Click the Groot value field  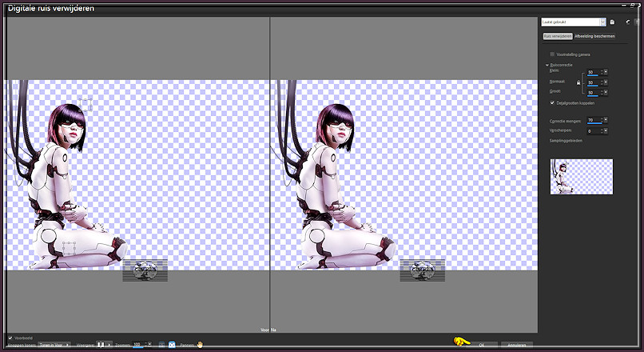tap(594, 93)
